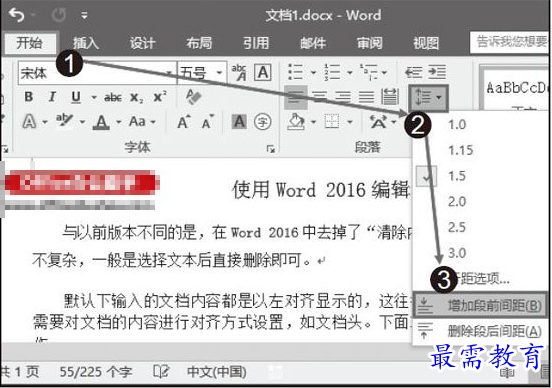The height and width of the screenshot is (388, 552).
Task: Click the decrease indent icon
Action: tap(413, 73)
